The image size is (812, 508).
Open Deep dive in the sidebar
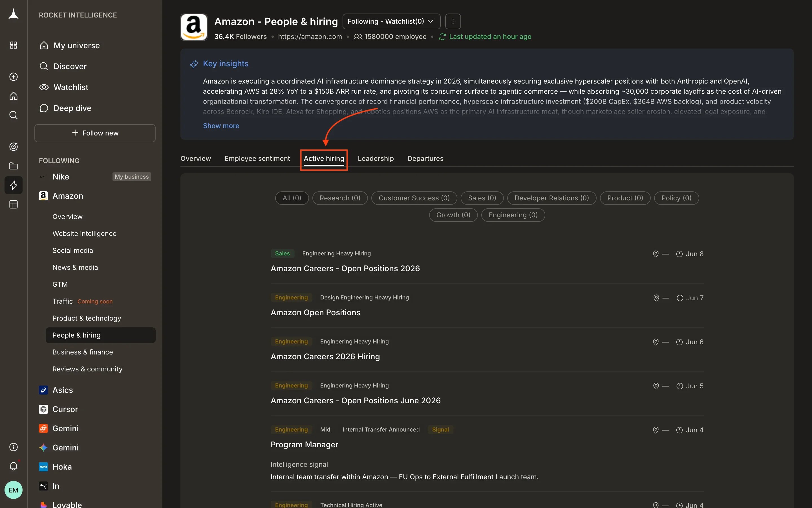coord(72,108)
